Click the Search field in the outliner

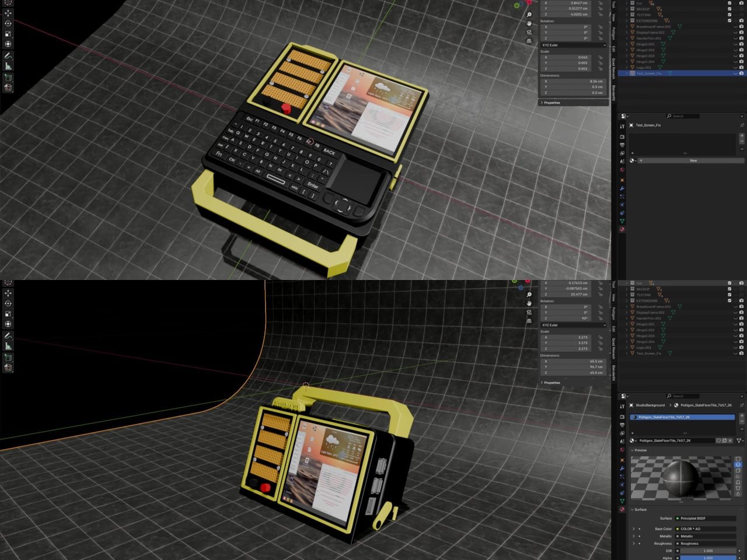click(x=682, y=116)
